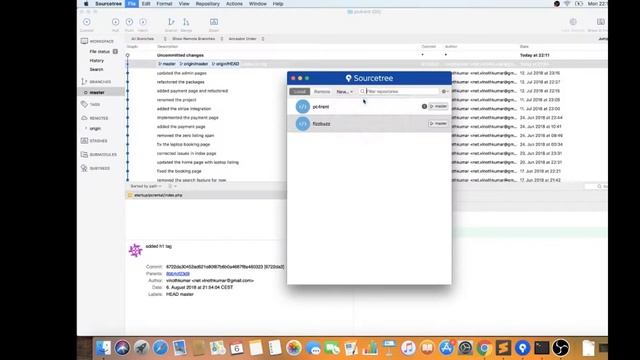Screen dimensions: 640x360
Task: Click the blue repository icon for pc4rent
Action: pyautogui.click(x=302, y=107)
